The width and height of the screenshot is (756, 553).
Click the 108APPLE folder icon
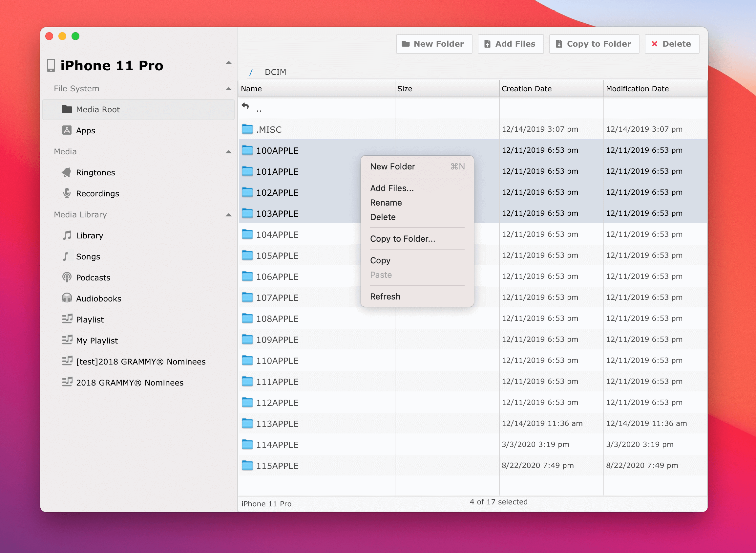pos(247,318)
